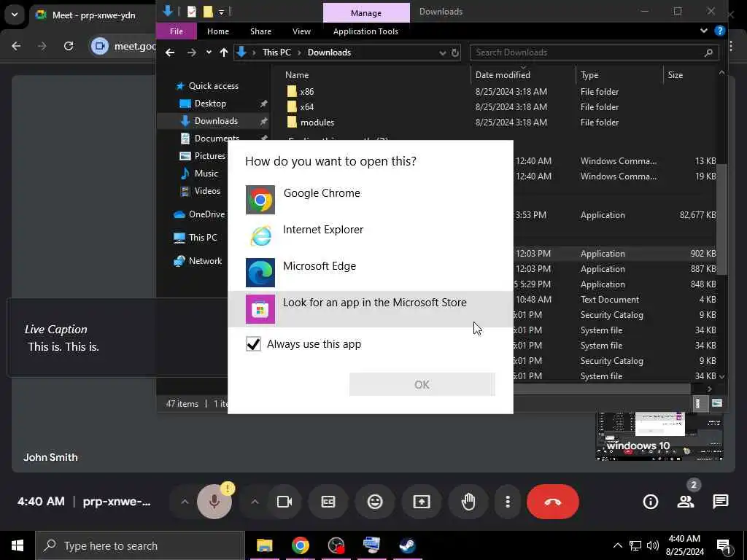The width and height of the screenshot is (747, 560).
Task: Toggle captions in Meet
Action: pos(328,502)
